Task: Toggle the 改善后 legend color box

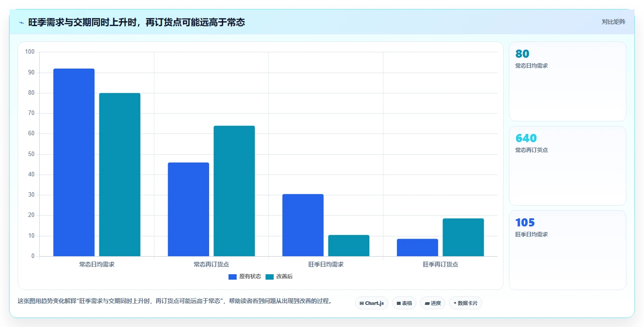Action: pos(270,276)
